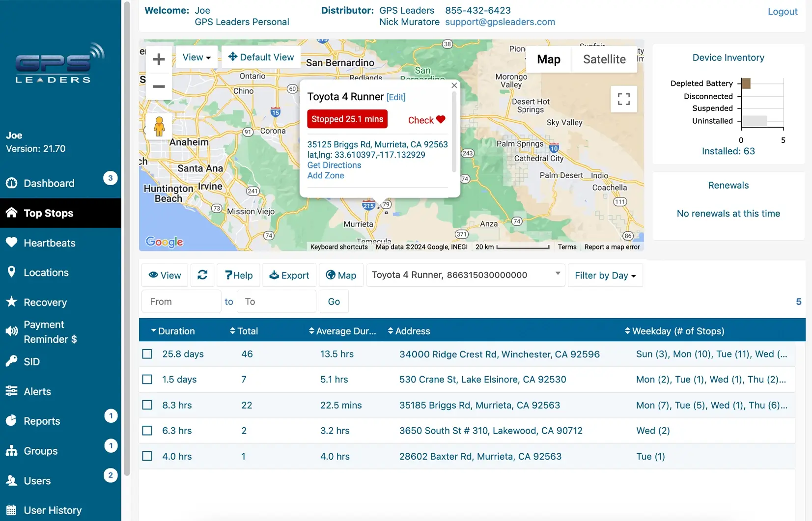812x521 pixels.
Task: Open the View dropdown on the map
Action: click(196, 57)
